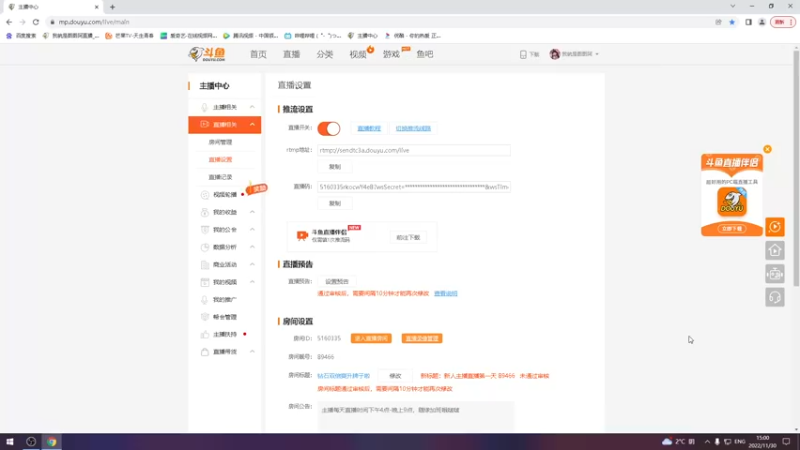Screen dimensions: 800x450
Task: Click the blue link right of 直播教程
Action: coord(413,129)
